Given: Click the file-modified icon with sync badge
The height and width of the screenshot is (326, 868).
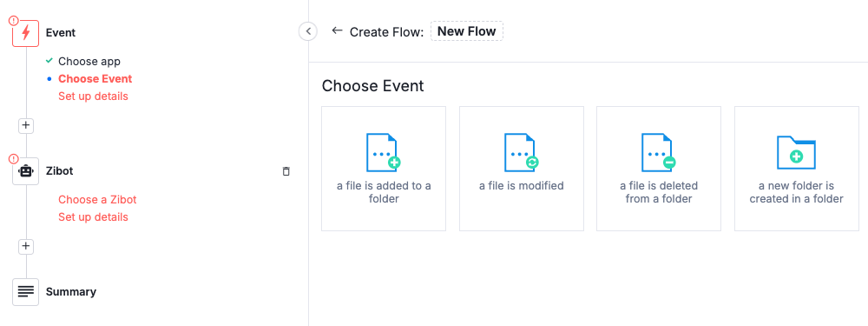Looking at the screenshot, I should pyautogui.click(x=522, y=152).
